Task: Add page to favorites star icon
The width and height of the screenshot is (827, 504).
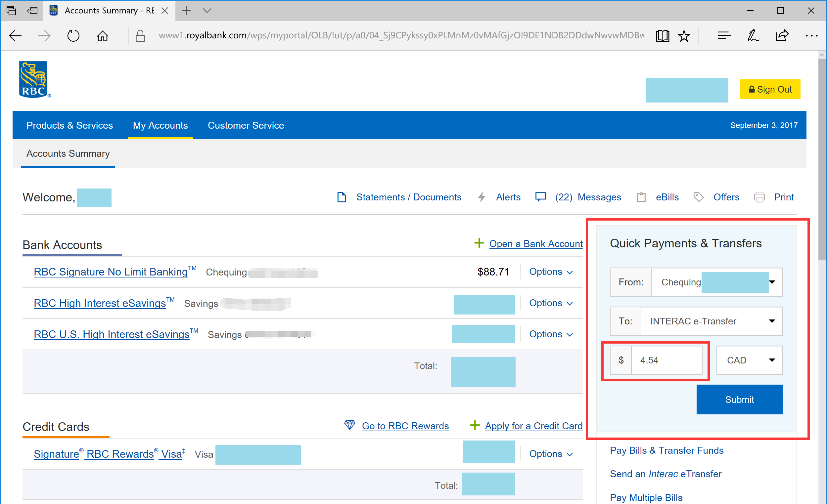Action: point(684,35)
